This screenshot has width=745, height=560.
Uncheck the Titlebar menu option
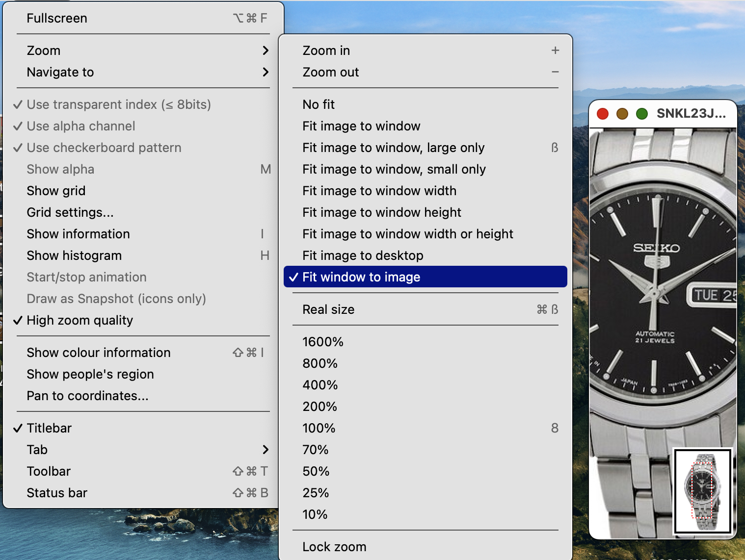49,428
